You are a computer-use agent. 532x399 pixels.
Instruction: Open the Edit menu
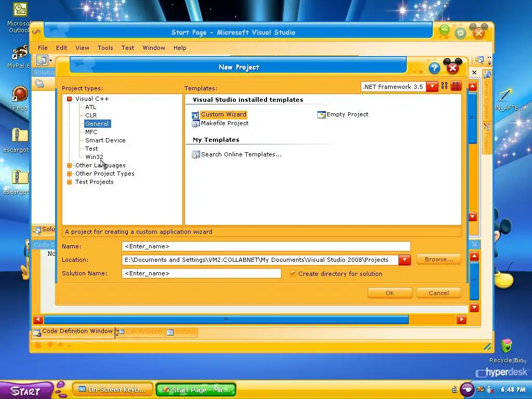[x=61, y=48]
